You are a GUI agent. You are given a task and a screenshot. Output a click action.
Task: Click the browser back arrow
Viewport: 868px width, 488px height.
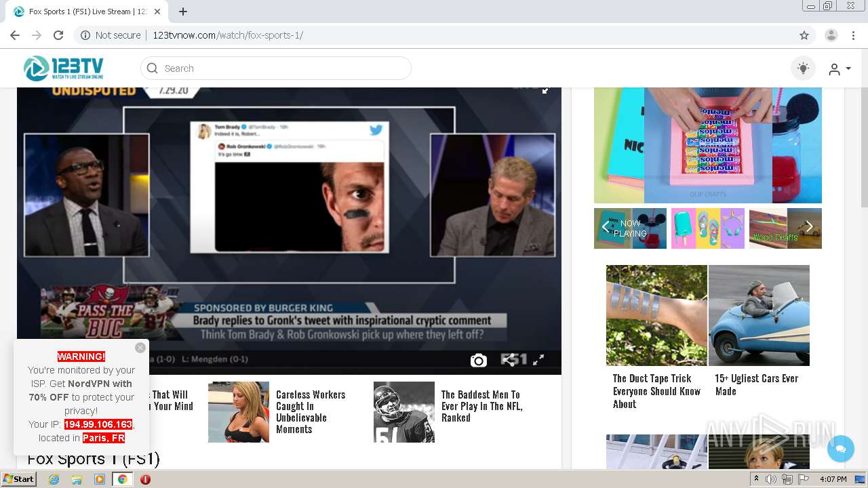pyautogui.click(x=15, y=35)
